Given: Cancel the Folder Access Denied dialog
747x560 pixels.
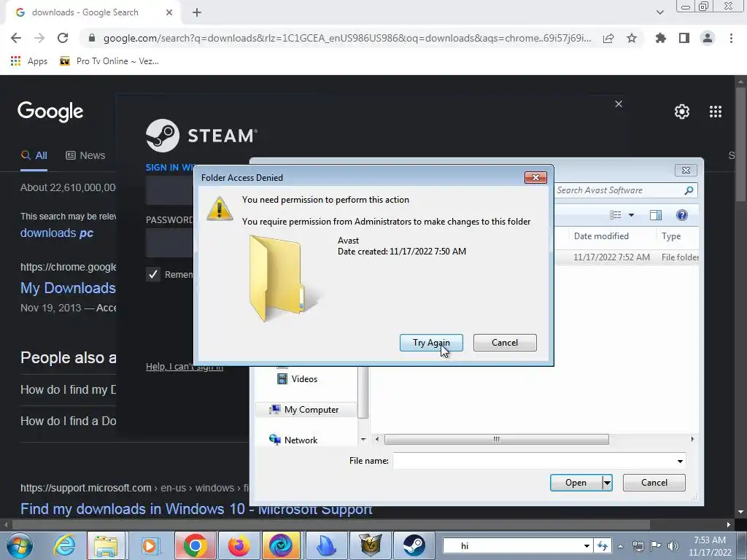Looking at the screenshot, I should [x=505, y=343].
